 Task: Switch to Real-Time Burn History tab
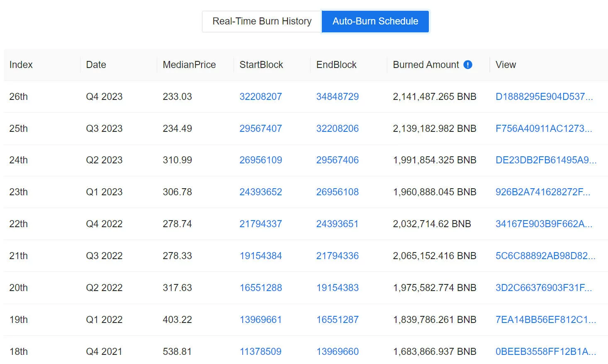[262, 21]
